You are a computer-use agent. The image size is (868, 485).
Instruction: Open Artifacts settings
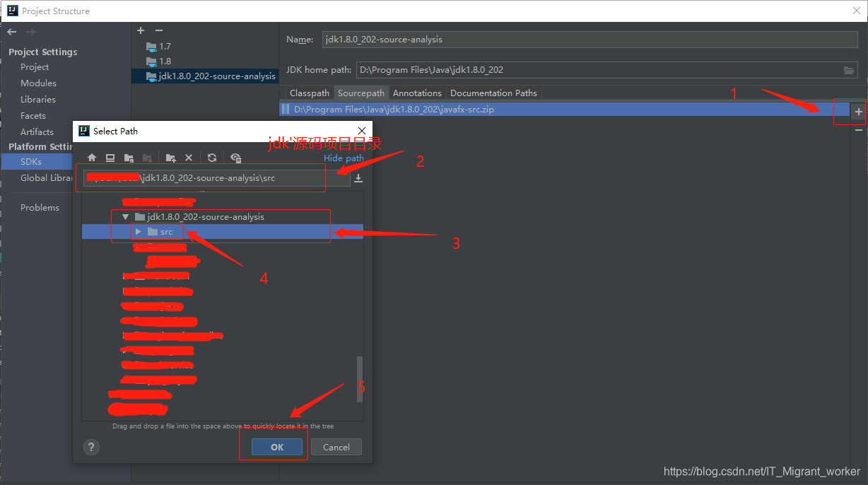pyautogui.click(x=37, y=132)
